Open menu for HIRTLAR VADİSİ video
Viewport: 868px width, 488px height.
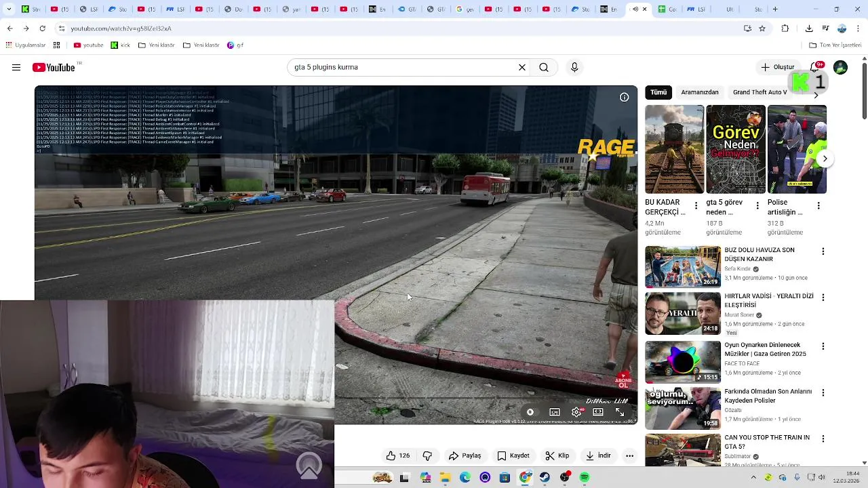(823, 298)
